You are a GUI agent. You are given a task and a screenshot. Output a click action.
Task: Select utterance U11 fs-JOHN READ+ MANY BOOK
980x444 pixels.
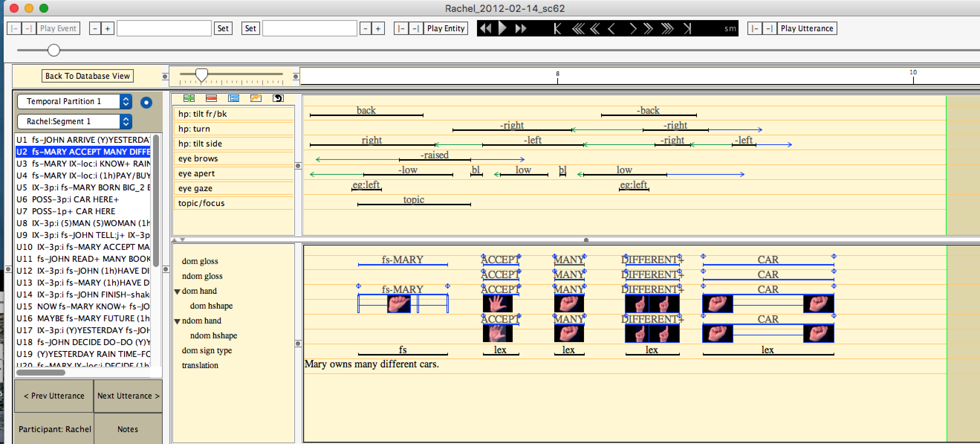tap(83, 259)
